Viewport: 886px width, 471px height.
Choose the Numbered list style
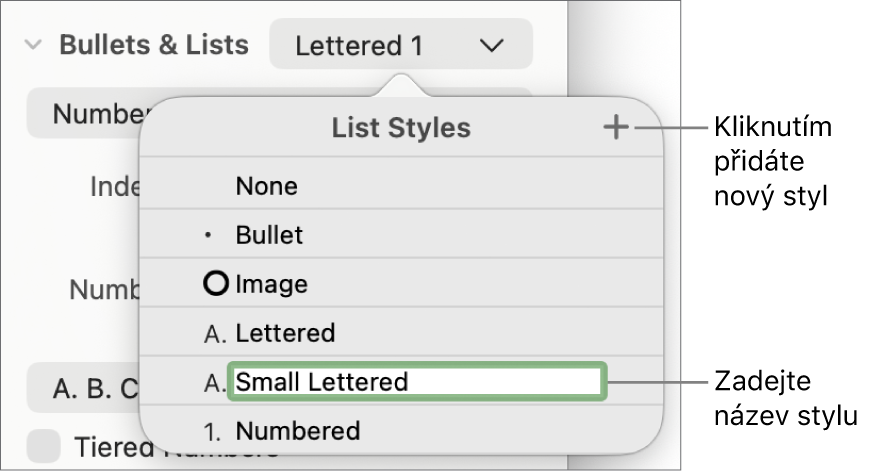coord(297,431)
